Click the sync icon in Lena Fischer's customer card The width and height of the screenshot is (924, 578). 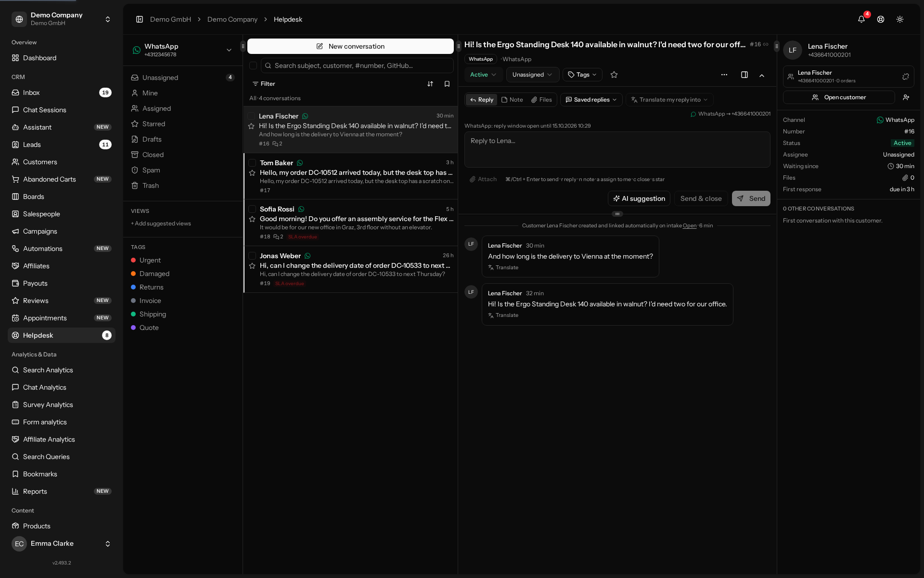(x=906, y=77)
